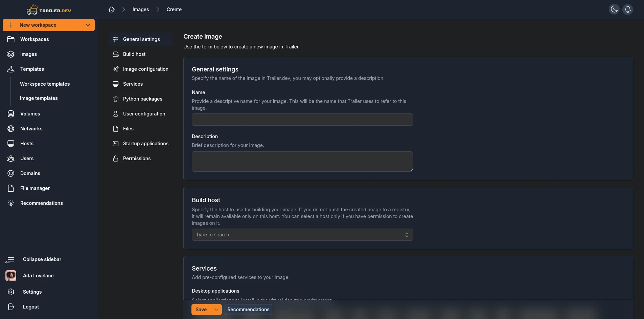The height and width of the screenshot is (319, 644).
Task: Expand the Save button options arrow
Action: coord(216,310)
